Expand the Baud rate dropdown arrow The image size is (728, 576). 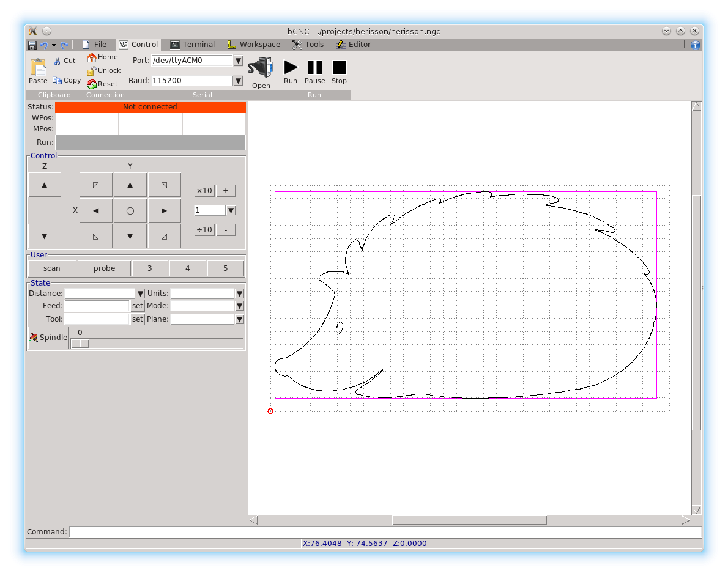238,81
